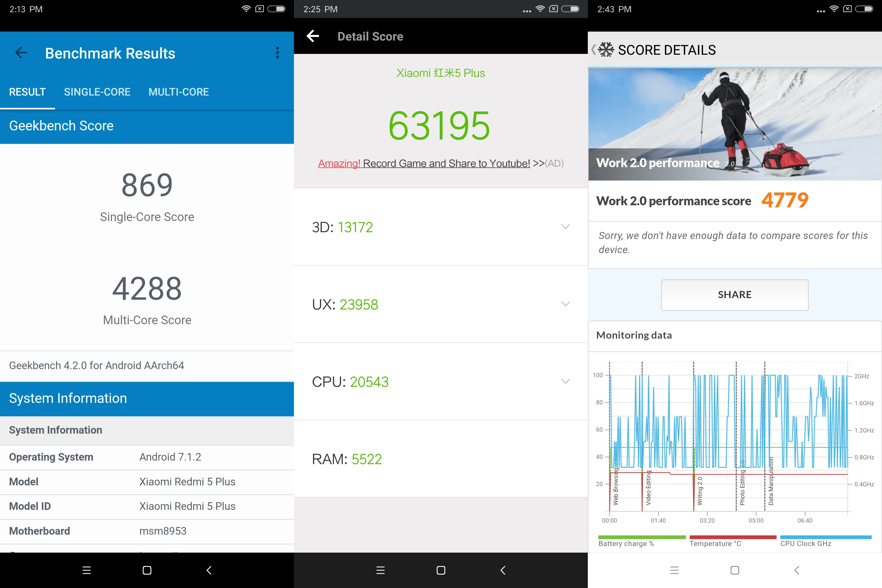Go back from Score Details screen
This screenshot has width=882, height=588.
pyautogui.click(x=594, y=50)
